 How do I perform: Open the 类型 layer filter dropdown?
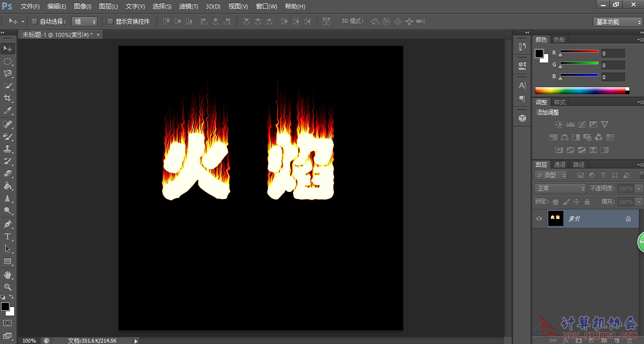point(551,175)
